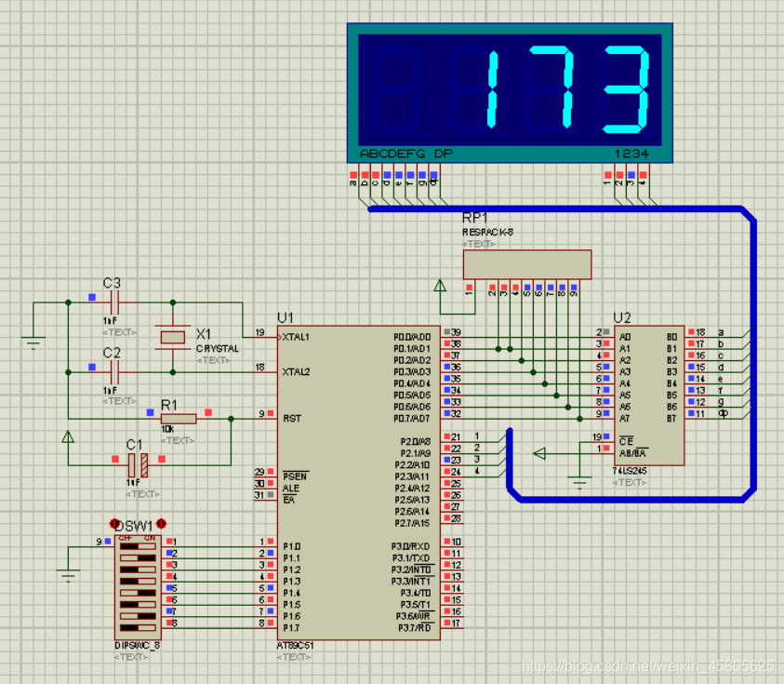Select the C3 reference label

pyautogui.click(x=112, y=283)
